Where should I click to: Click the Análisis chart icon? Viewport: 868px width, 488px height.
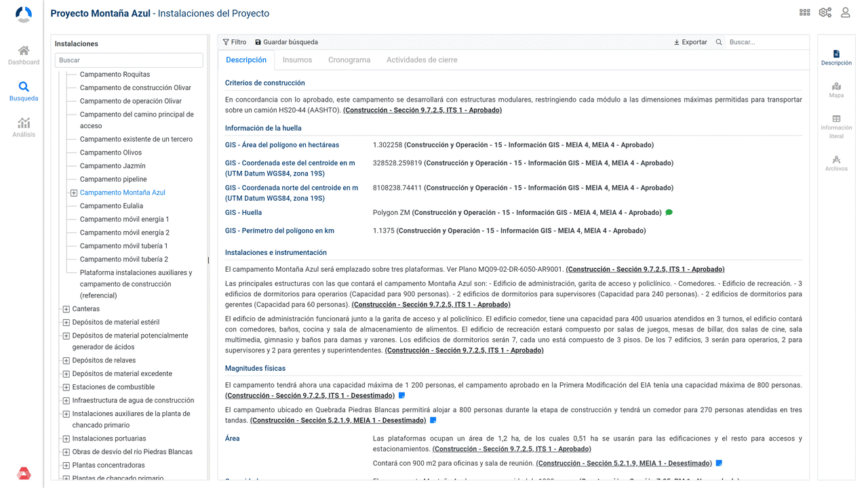point(24,123)
